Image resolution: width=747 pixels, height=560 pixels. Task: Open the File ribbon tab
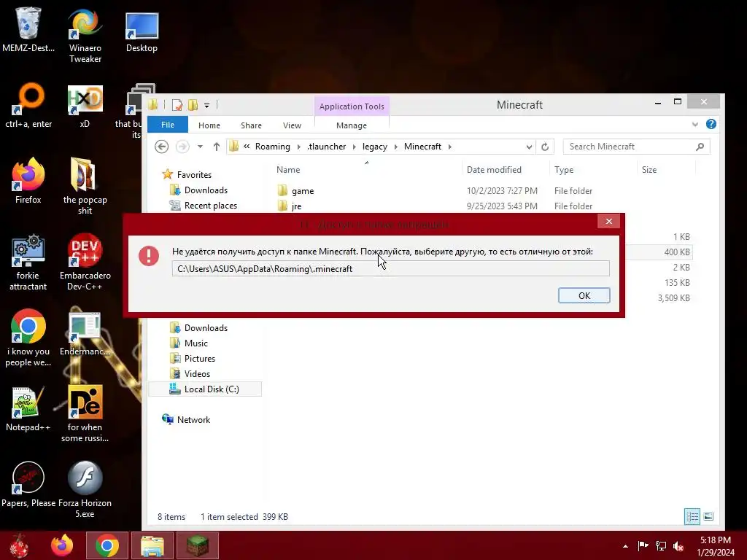(168, 125)
